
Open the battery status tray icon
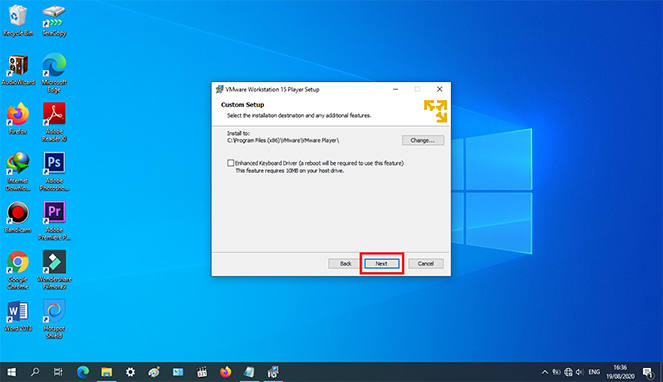(x=556, y=372)
